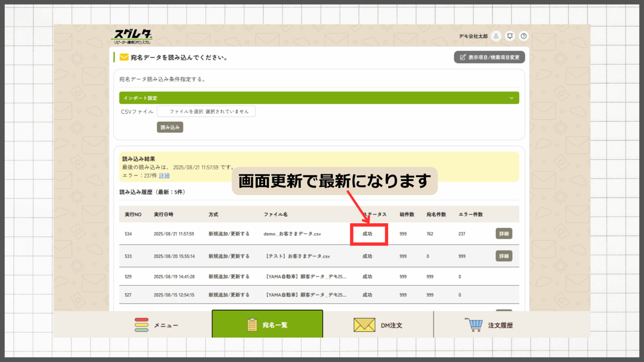
Task: Click 詳細 button for run 533
Action: point(504,256)
